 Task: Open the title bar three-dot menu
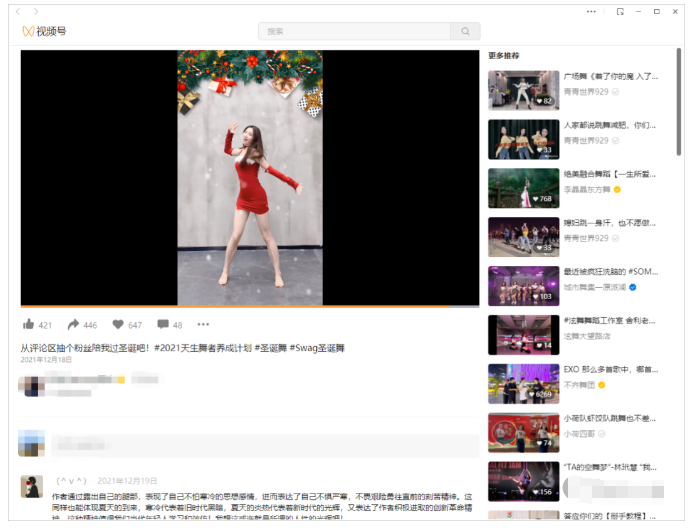tap(591, 11)
